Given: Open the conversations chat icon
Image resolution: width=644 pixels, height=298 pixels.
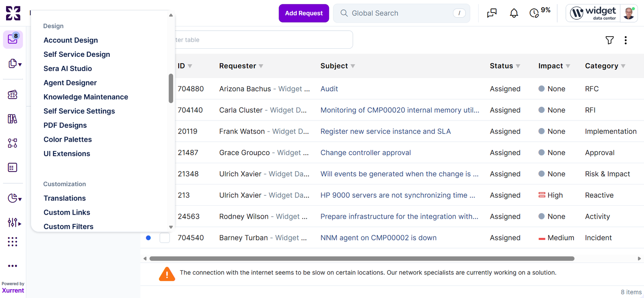Looking at the screenshot, I should pos(492,13).
